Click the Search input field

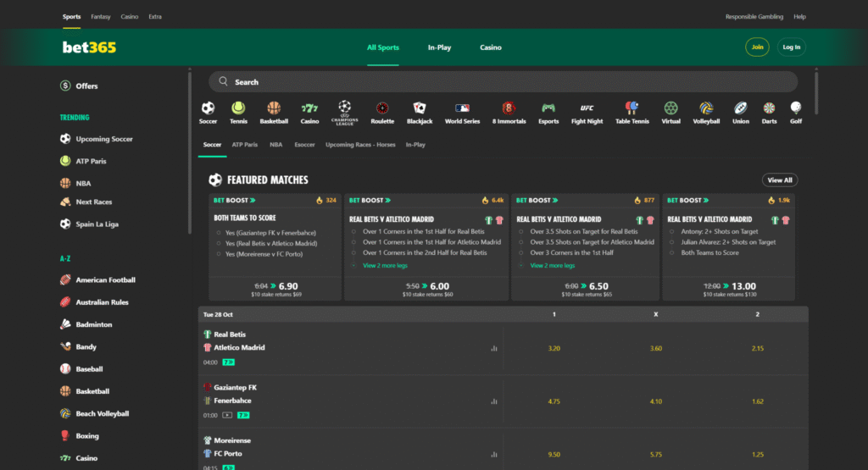[x=503, y=82]
